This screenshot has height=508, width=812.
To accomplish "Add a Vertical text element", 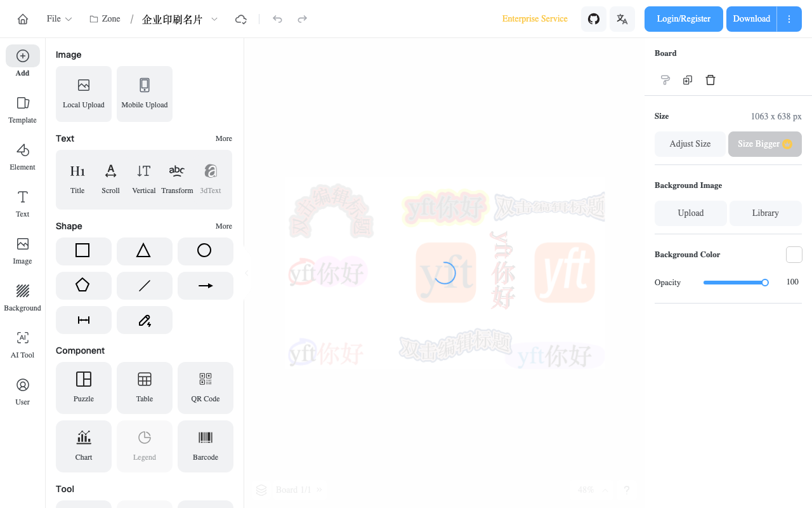I will click(144, 179).
